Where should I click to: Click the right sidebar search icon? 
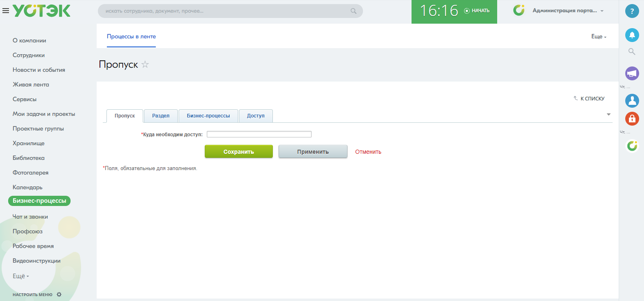point(632,52)
